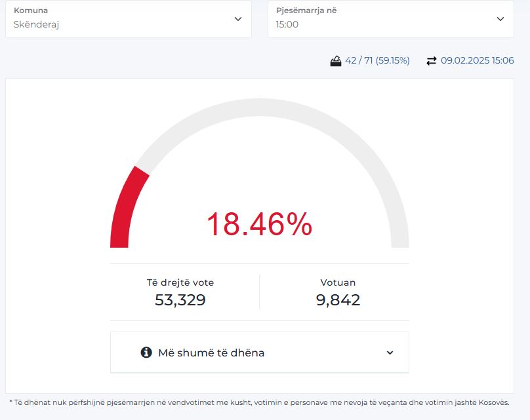Viewport: 530px width, 420px height.
Task: Click the ballot box icon
Action: [x=335, y=61]
